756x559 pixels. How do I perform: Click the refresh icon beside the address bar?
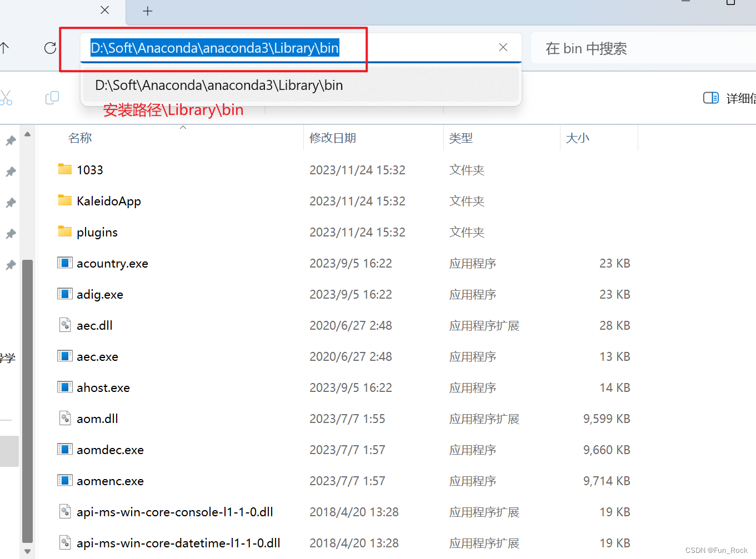tap(51, 48)
